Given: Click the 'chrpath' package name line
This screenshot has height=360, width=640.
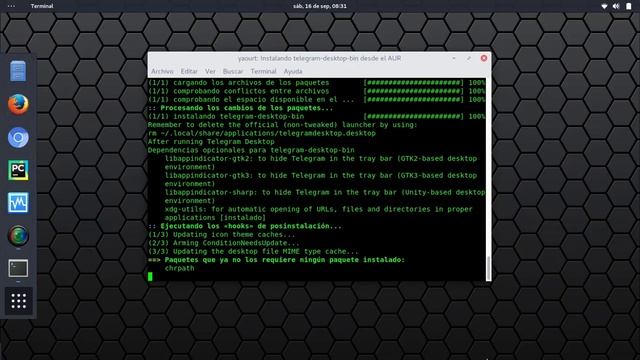Looking at the screenshot, I should (179, 268).
